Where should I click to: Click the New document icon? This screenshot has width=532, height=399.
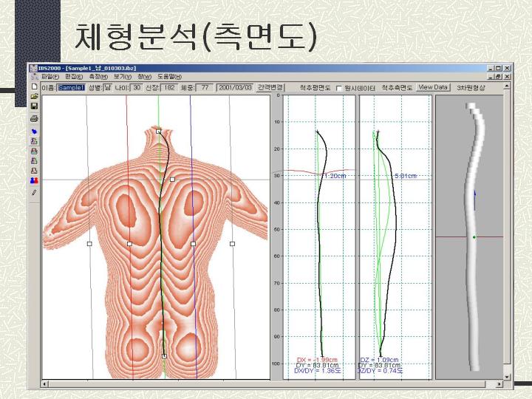pyautogui.click(x=34, y=87)
